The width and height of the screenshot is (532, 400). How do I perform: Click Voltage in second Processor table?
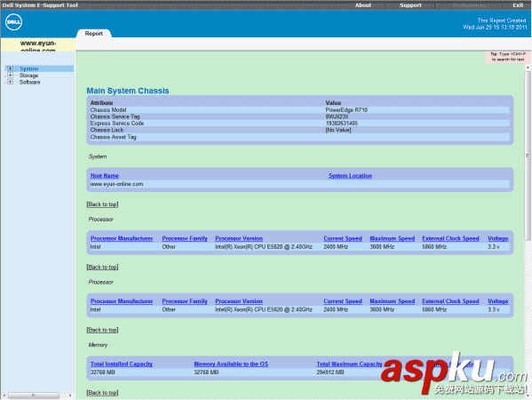coord(498,301)
